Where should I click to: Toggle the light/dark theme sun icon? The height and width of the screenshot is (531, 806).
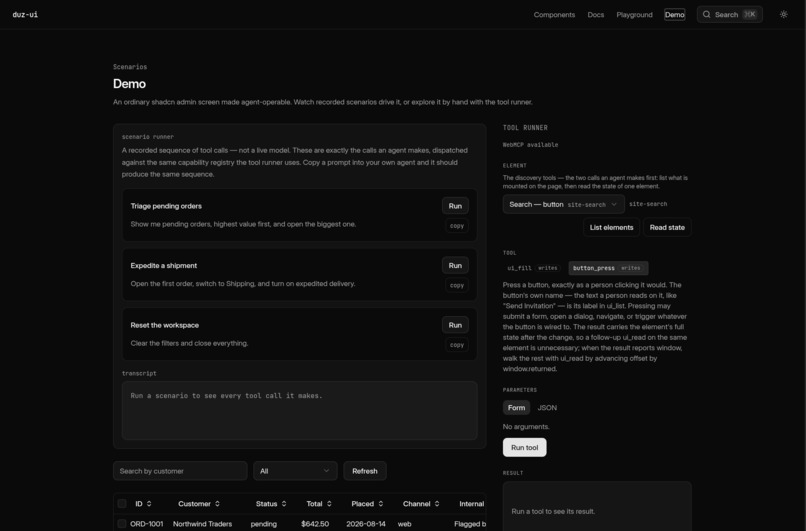click(783, 14)
